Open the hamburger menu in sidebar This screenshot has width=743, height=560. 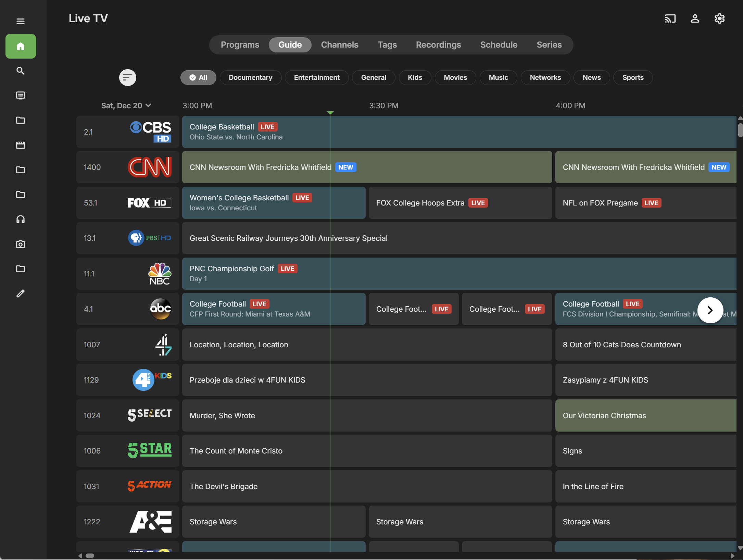21,21
